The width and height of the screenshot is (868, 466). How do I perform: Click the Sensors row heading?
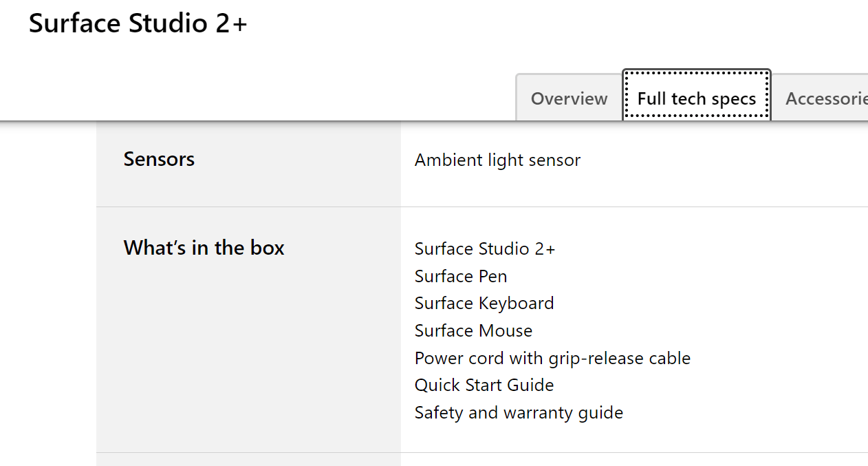(159, 159)
